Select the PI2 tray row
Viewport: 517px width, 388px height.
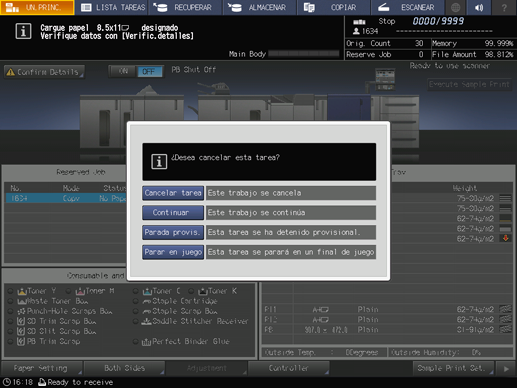[388, 319]
